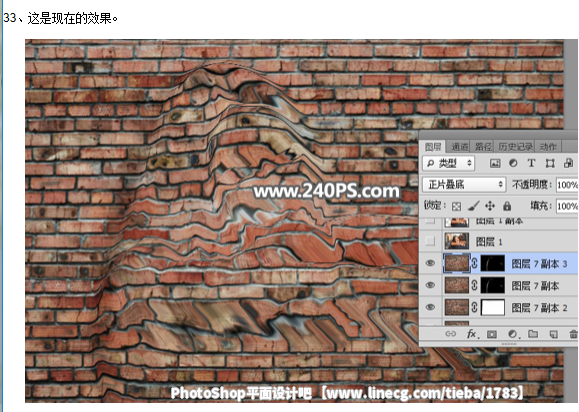This screenshot has height=412, width=579.
Task: Toggle mask link on 图层 7 副本
Action: coord(475,285)
